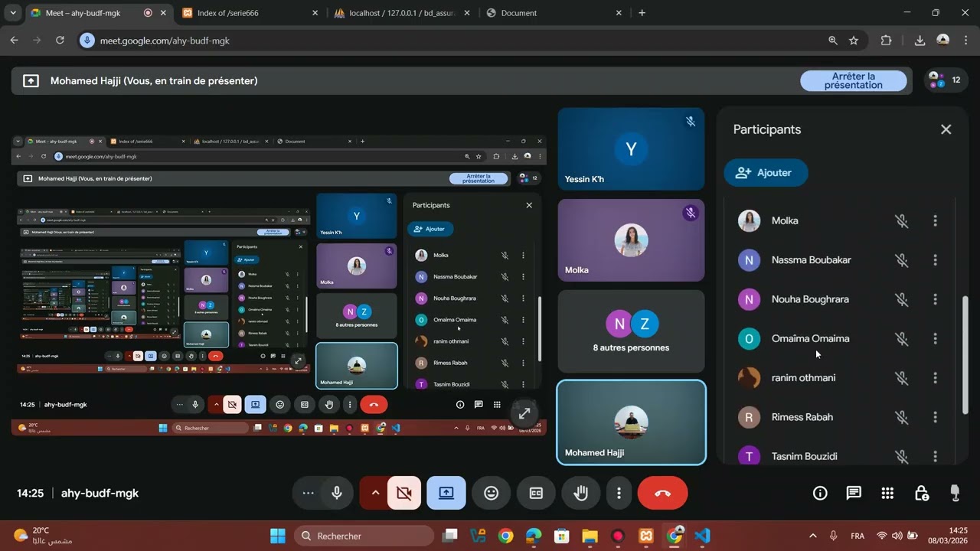Mute Nouha Boughrara in participants list
Screen dimensions: 980x551
902,299
